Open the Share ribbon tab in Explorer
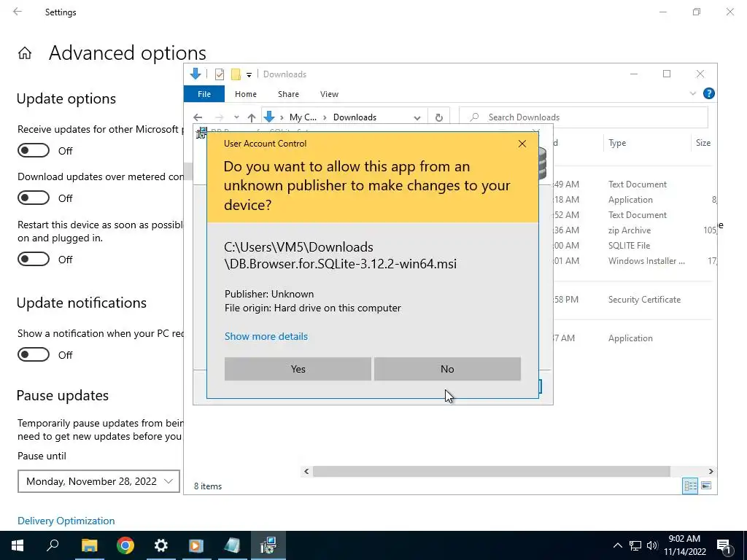Viewport: 747px width, 560px height. pyautogui.click(x=288, y=94)
